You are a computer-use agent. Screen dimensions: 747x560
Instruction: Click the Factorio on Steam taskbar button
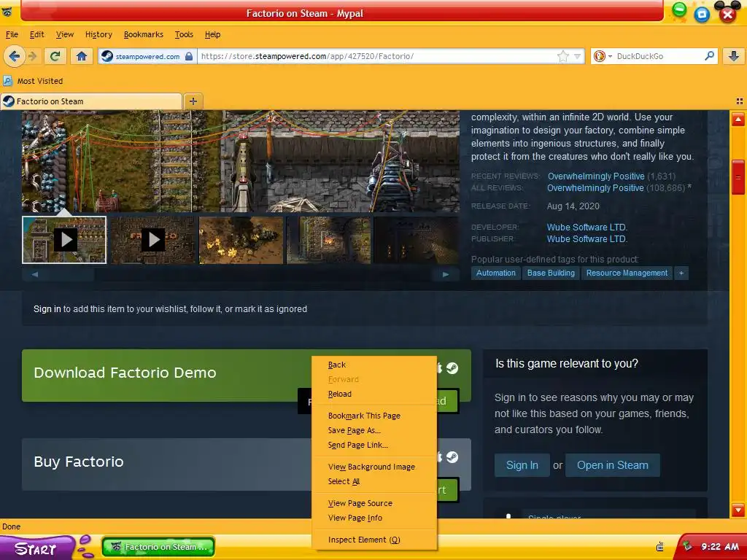tap(158, 547)
